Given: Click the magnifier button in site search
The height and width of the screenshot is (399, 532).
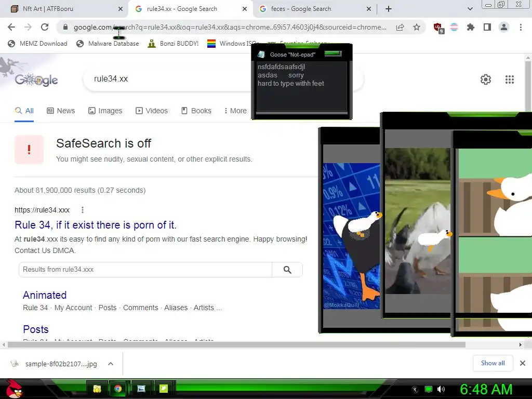Looking at the screenshot, I should [287, 270].
